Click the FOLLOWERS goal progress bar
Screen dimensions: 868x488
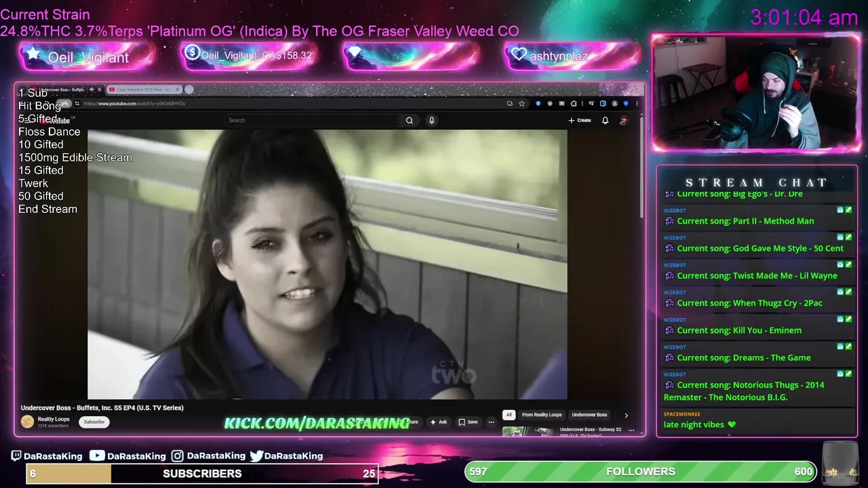[641, 472]
